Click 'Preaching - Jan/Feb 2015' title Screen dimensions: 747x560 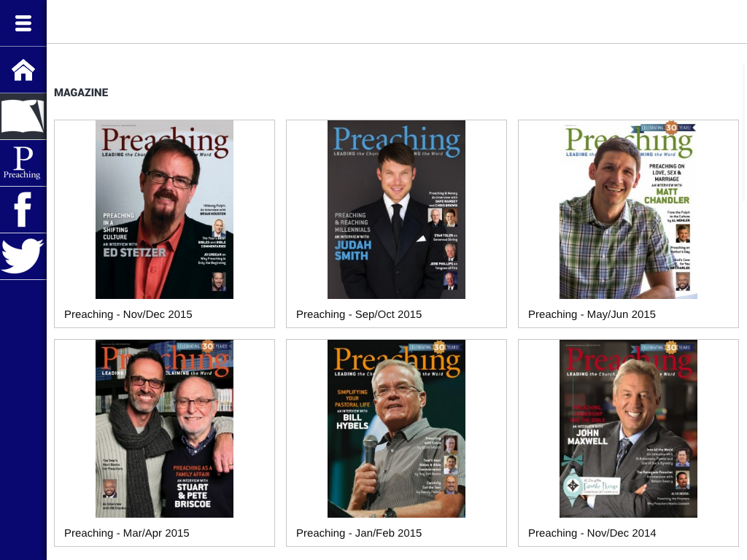point(359,533)
